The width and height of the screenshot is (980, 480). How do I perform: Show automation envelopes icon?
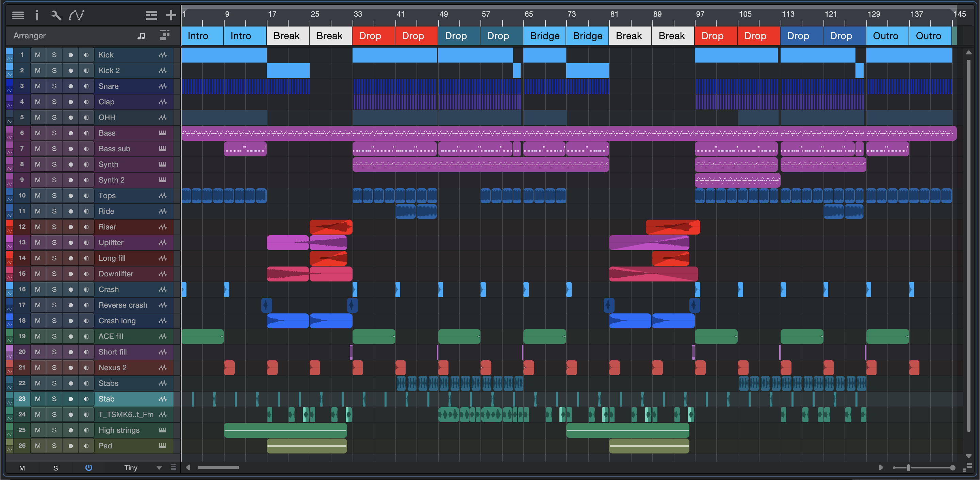coord(77,15)
